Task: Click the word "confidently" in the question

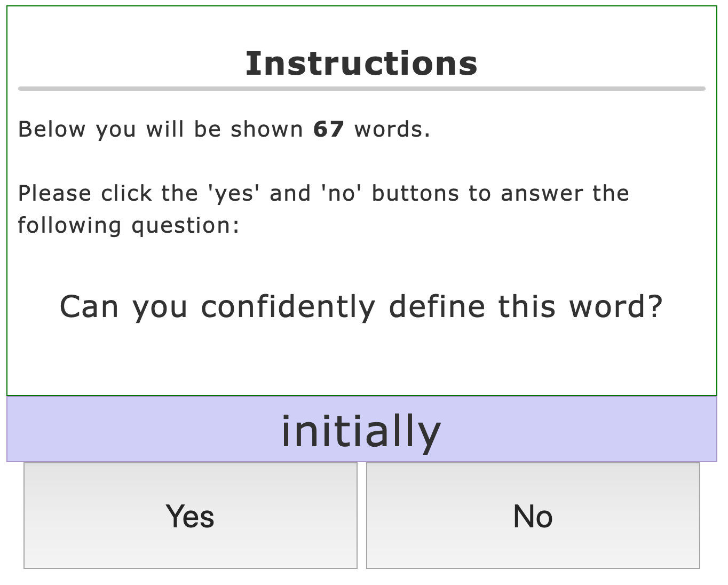Action: pyautogui.click(x=288, y=307)
